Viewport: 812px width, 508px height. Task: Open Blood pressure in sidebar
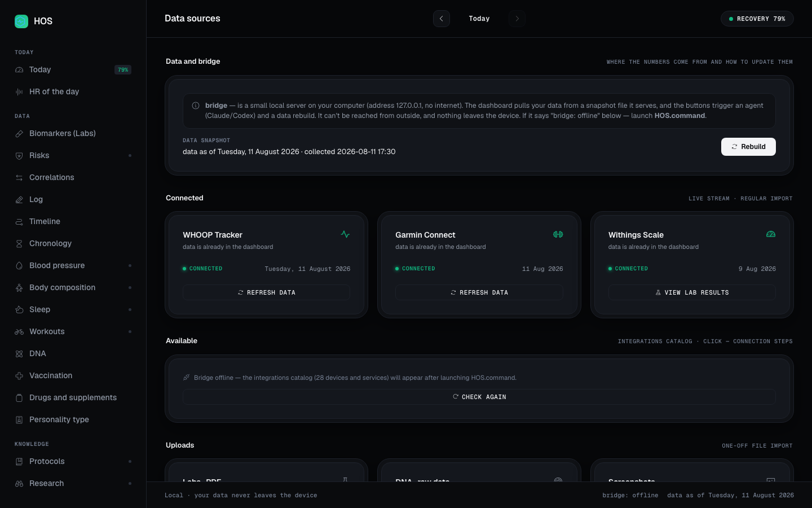[73, 266]
